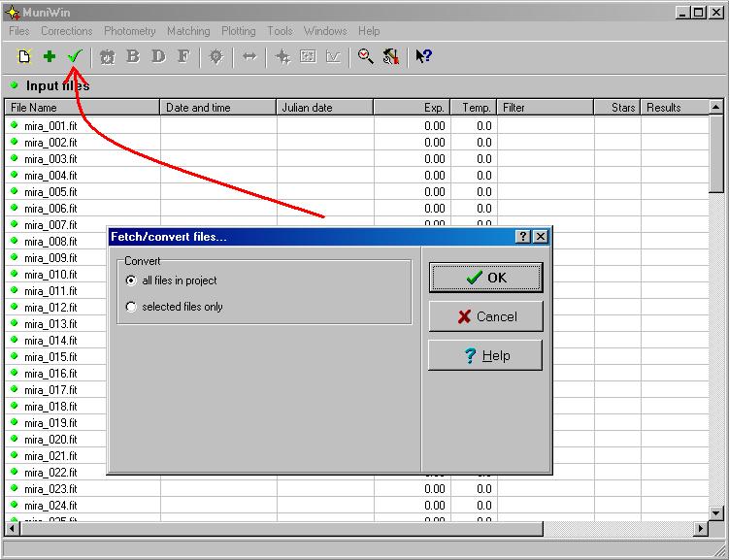Click the 'File Name' column header
The width and height of the screenshot is (729, 560).
(x=83, y=108)
